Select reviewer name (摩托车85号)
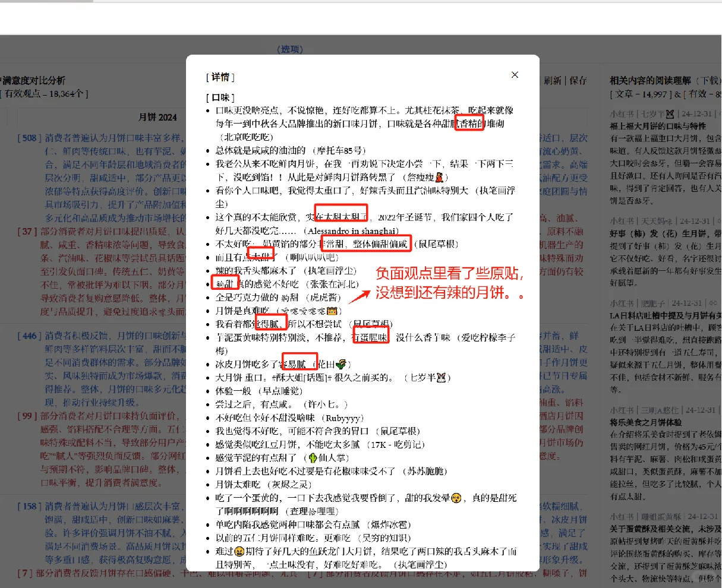 339,150
